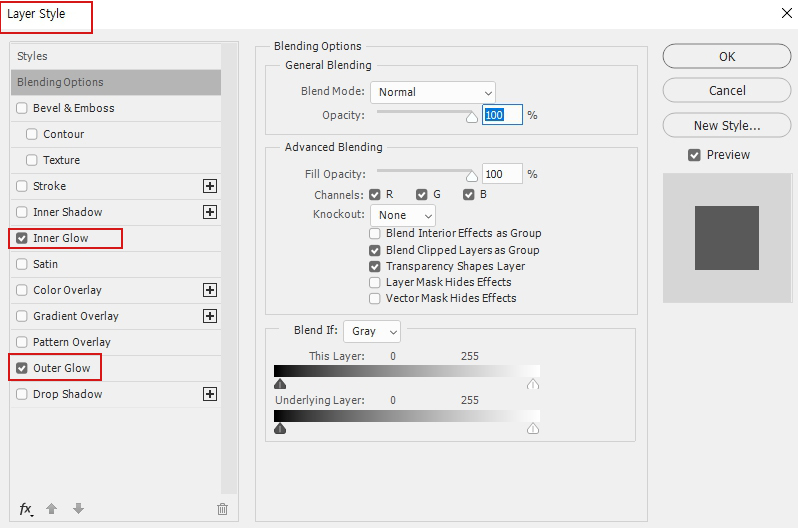Enable the Pattern Overlay checkbox
The width and height of the screenshot is (798, 528).
click(x=21, y=342)
